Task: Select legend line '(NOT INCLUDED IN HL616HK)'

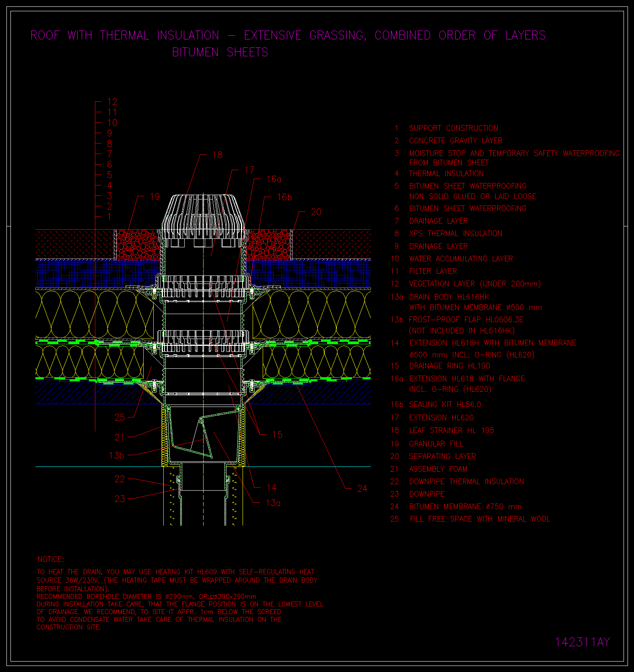Action: pyautogui.click(x=462, y=331)
